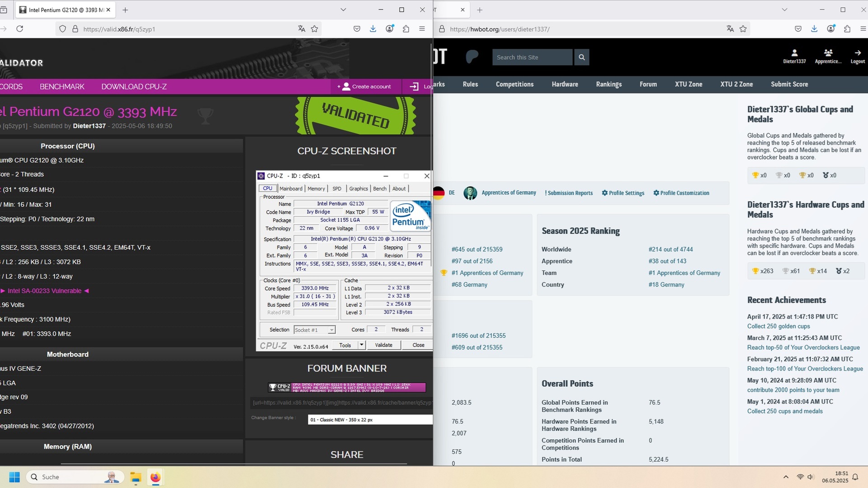The image size is (868, 488).
Task: Open new tab in left browser
Action: (125, 9)
